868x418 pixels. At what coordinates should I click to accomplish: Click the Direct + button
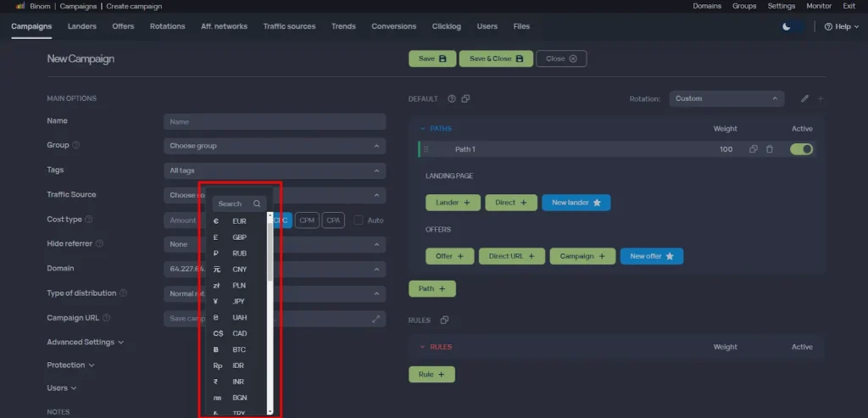coord(511,203)
